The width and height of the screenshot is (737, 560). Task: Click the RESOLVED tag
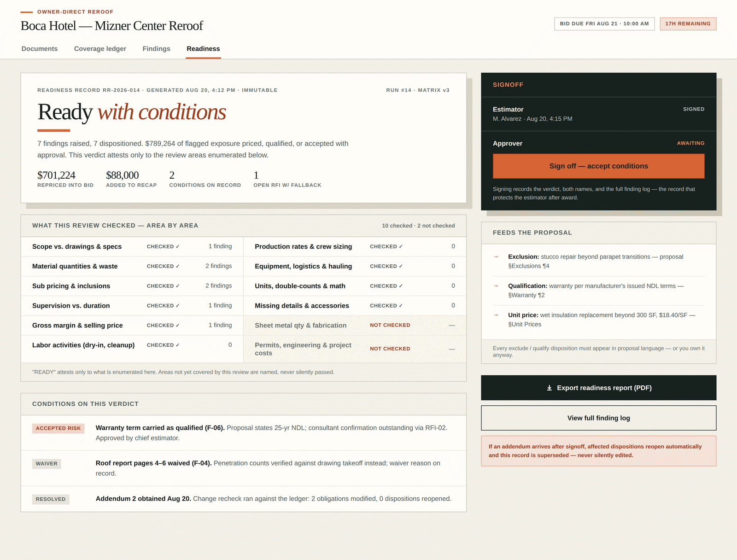[x=51, y=499]
